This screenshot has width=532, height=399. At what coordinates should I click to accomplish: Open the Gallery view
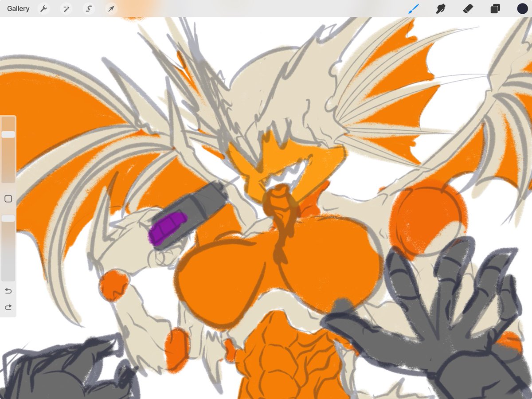(18, 8)
